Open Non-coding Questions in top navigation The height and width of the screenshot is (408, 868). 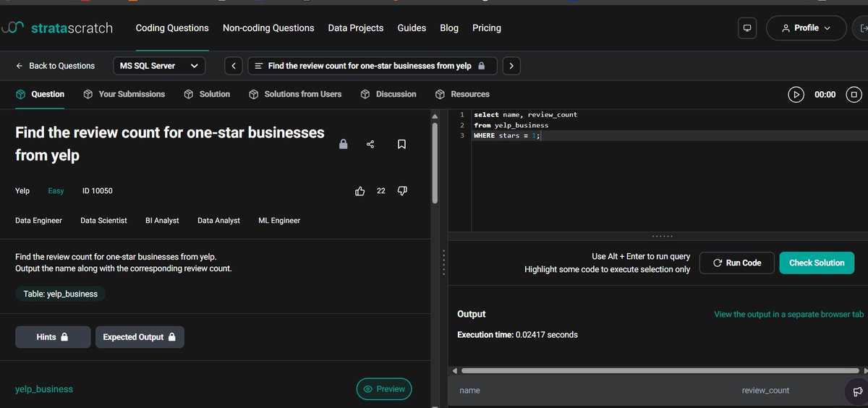click(x=268, y=28)
